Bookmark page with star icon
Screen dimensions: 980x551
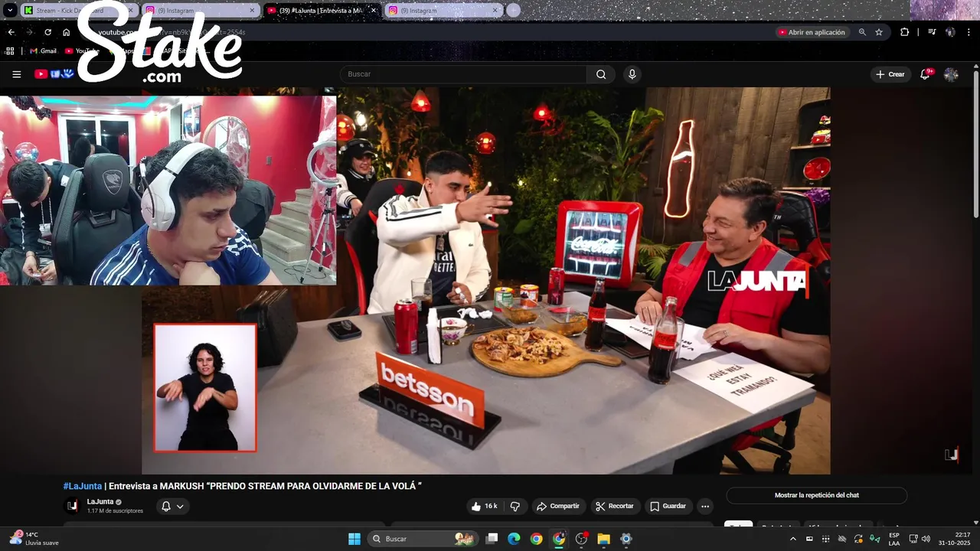879,32
